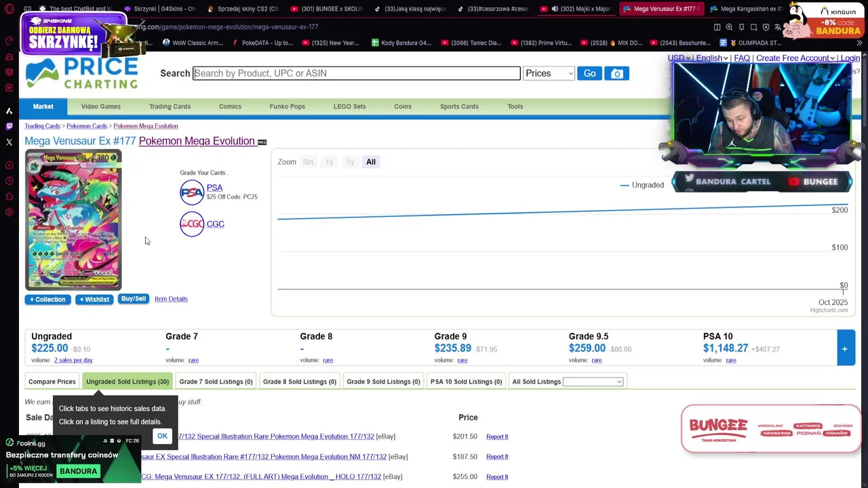
Task: Set chart zoom to 1y
Action: click(x=329, y=162)
